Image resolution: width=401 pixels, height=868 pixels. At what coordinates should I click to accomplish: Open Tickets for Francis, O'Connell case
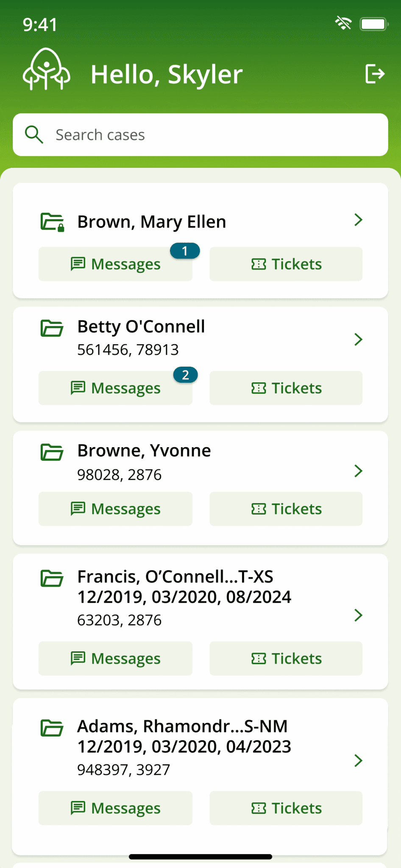286,659
